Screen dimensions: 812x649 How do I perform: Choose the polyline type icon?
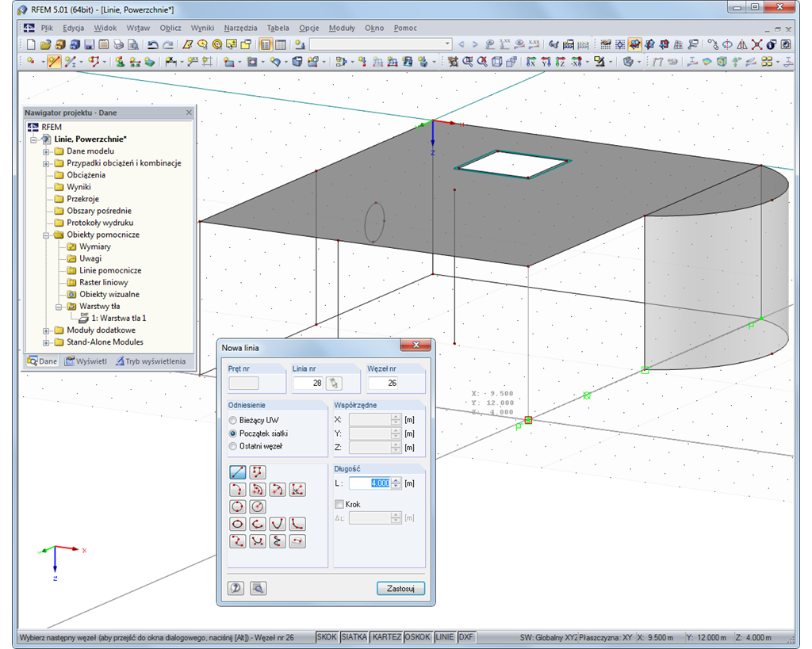[258, 472]
